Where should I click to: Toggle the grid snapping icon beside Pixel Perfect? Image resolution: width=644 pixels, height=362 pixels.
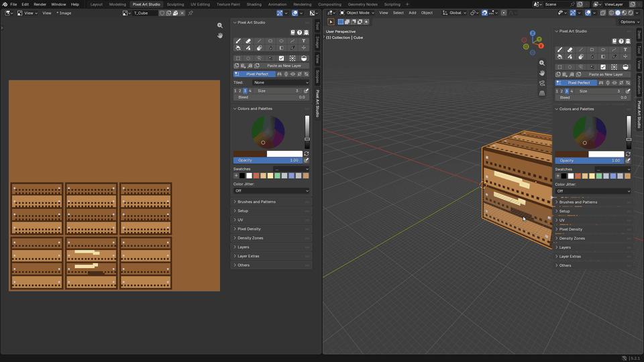[x=279, y=74]
